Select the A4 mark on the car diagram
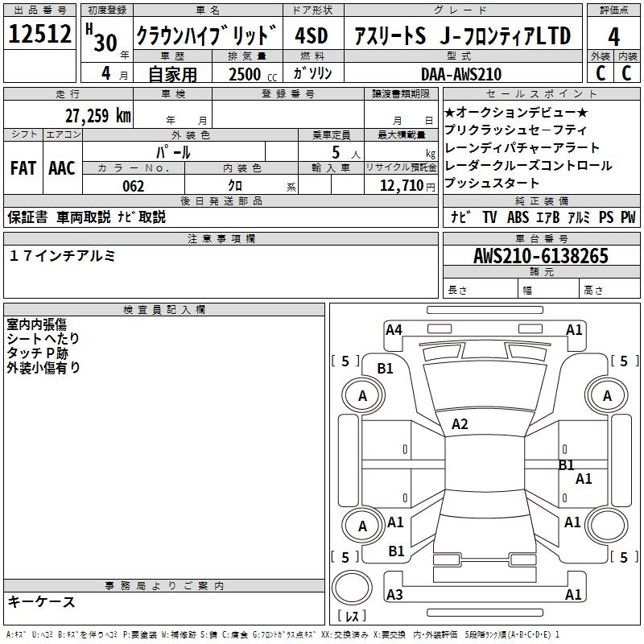 tap(394, 329)
